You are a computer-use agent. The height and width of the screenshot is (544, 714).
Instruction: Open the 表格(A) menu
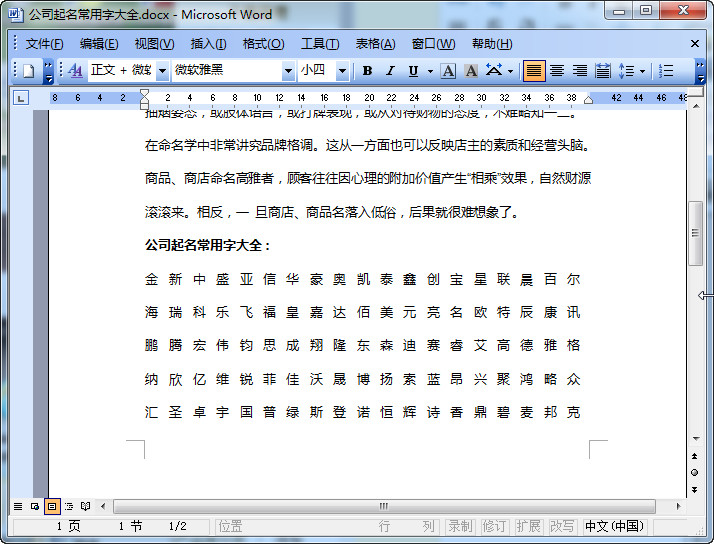coord(375,44)
